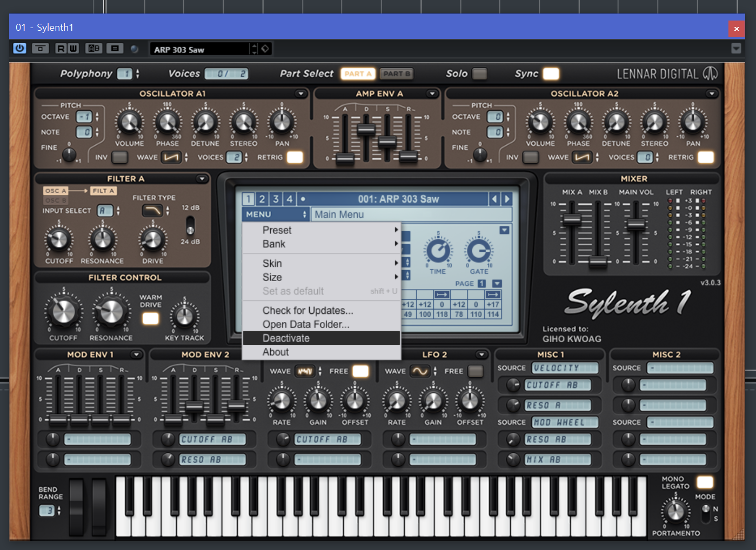Select display tab 1
756x550 pixels.
click(248, 199)
